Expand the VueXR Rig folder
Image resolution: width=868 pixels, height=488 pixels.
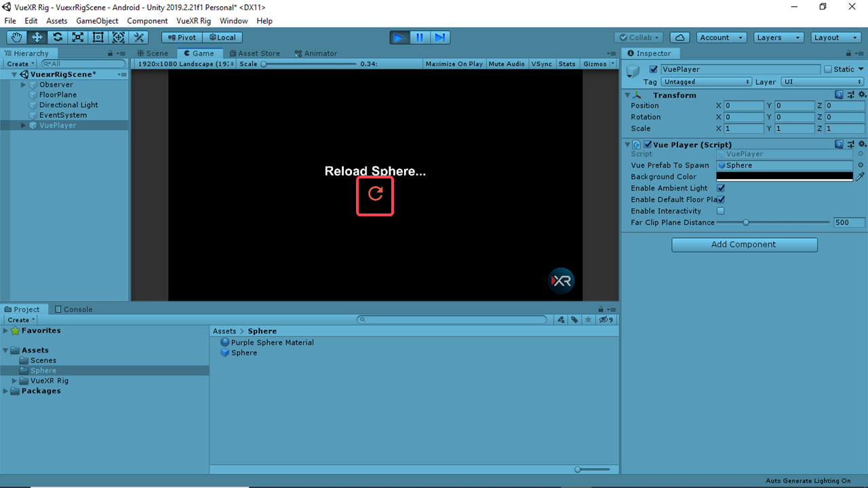[x=15, y=381]
